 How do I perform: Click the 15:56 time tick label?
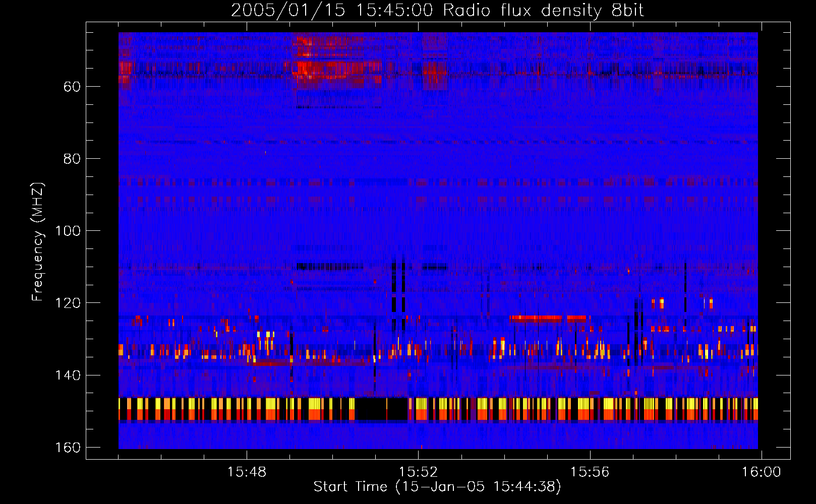click(x=590, y=472)
